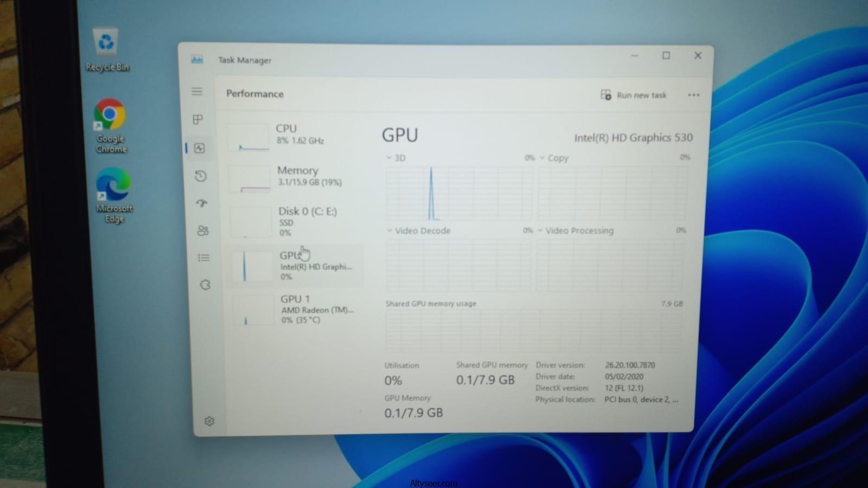
Task: Open Task Manager settings gear
Action: click(209, 421)
